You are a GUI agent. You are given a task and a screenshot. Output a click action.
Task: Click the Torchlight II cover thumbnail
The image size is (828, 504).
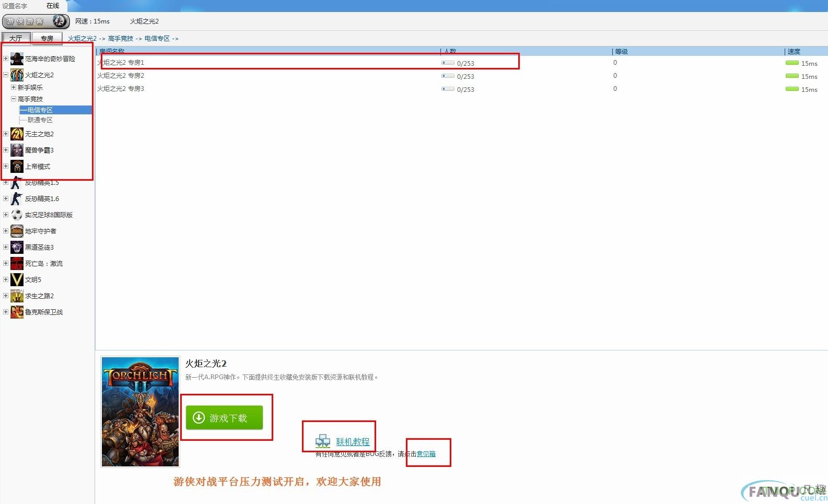tap(140, 412)
